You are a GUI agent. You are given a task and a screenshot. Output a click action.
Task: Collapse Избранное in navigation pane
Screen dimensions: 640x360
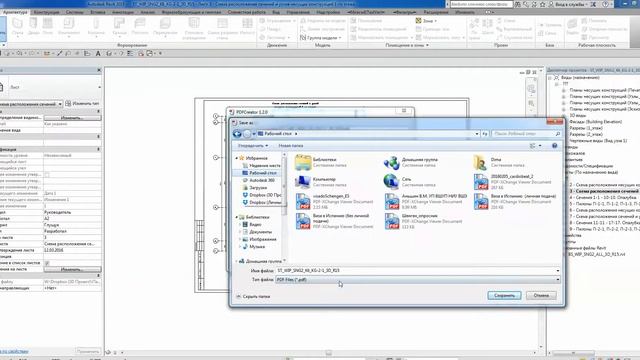(237, 158)
